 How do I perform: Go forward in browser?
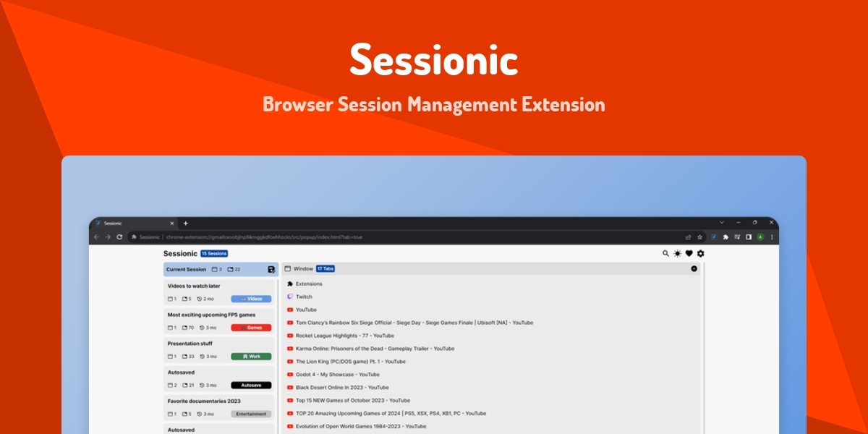(x=108, y=237)
